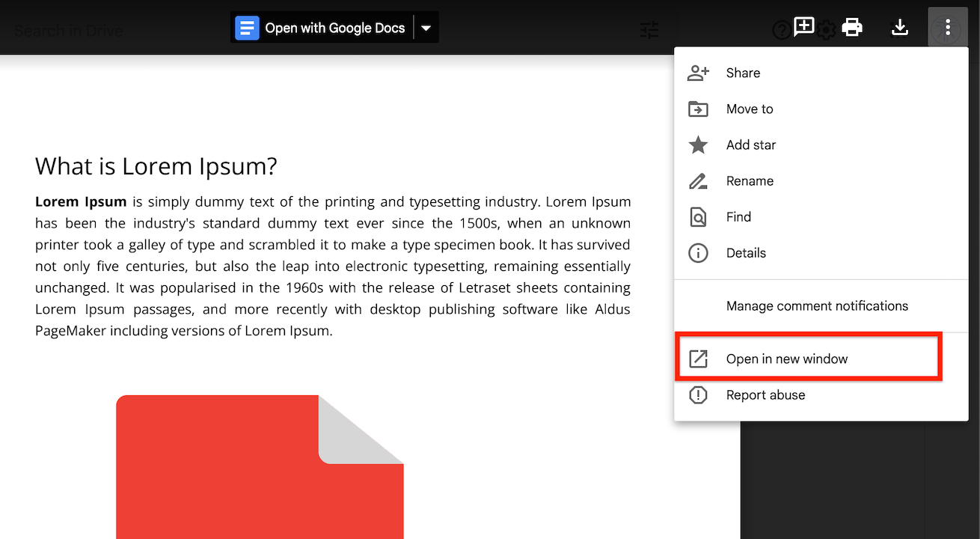Click the search options sliders icon

[x=649, y=31]
